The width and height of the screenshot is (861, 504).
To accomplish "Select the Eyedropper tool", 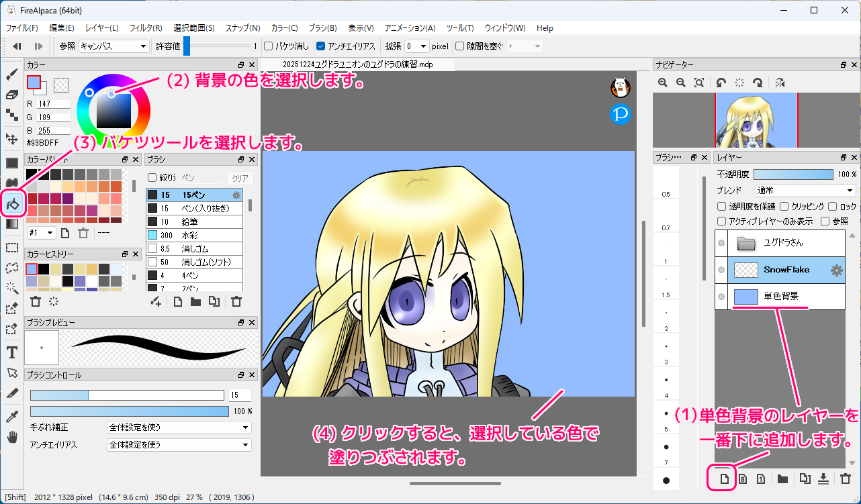I will click(11, 417).
